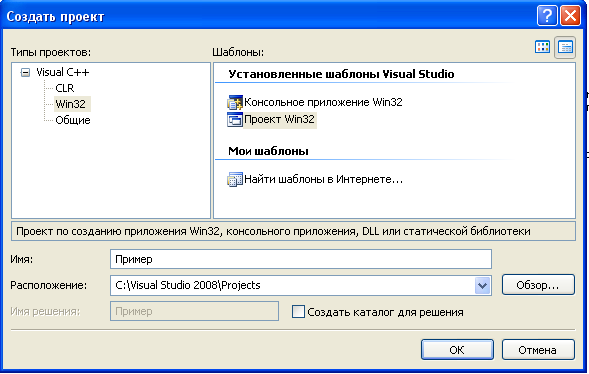
Task: Confirm with the OK button
Action: (457, 350)
